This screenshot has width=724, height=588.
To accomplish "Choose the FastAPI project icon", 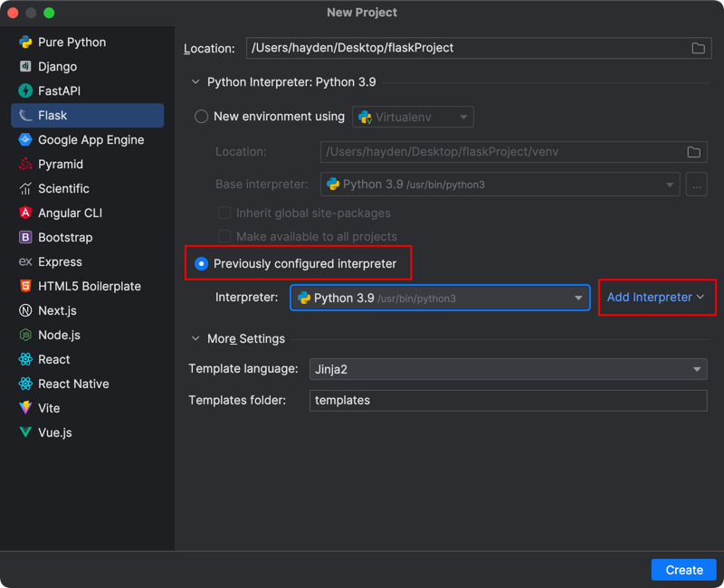I will click(25, 91).
